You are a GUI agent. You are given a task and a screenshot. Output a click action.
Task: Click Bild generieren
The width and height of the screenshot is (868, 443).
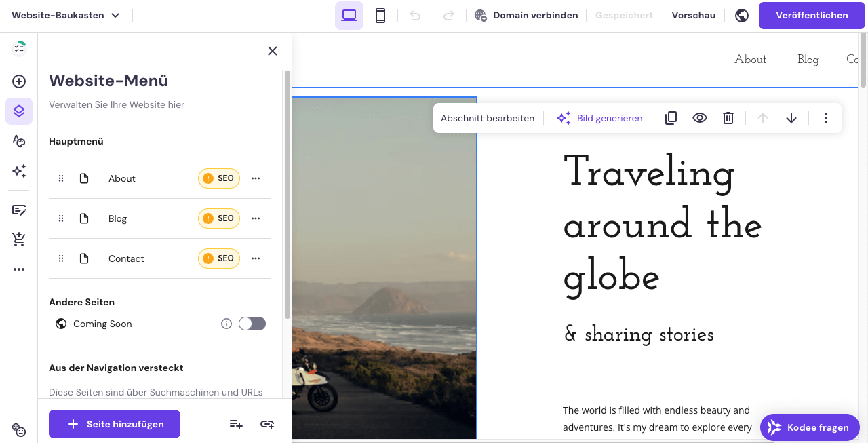pos(600,118)
